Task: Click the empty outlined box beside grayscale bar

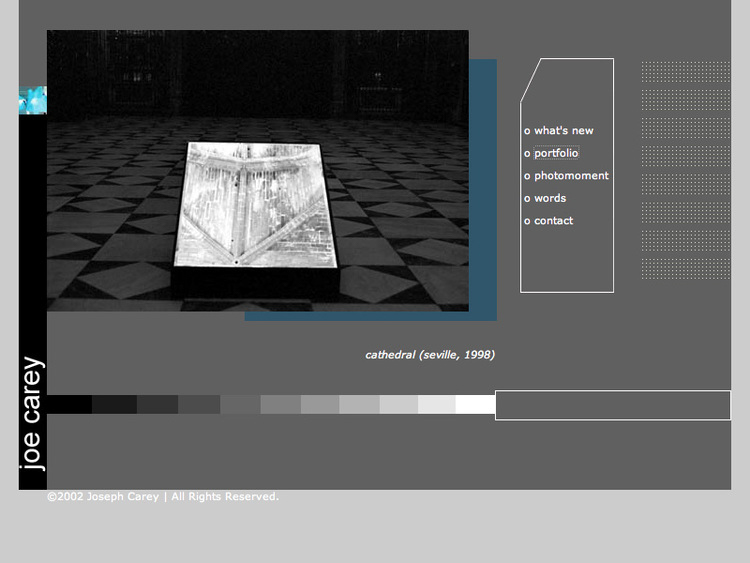Action: pos(612,405)
